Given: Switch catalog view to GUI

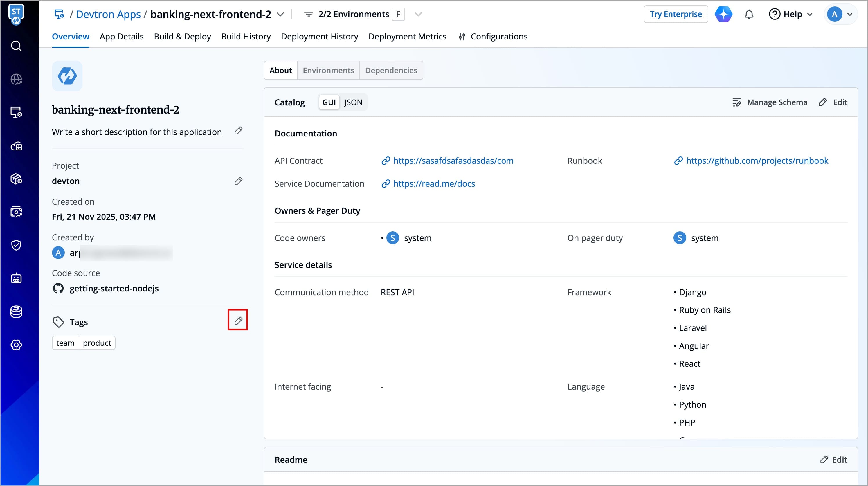Looking at the screenshot, I should [x=329, y=102].
